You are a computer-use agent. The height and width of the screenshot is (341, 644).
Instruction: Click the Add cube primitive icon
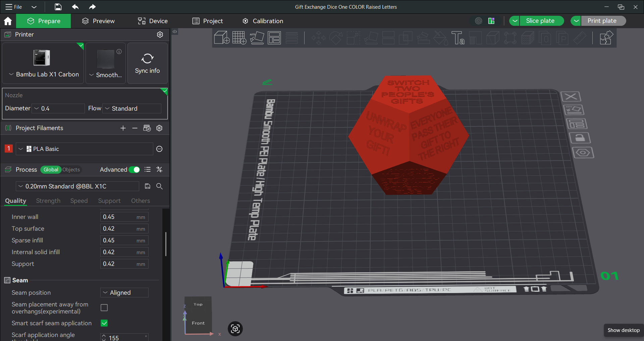(x=222, y=38)
